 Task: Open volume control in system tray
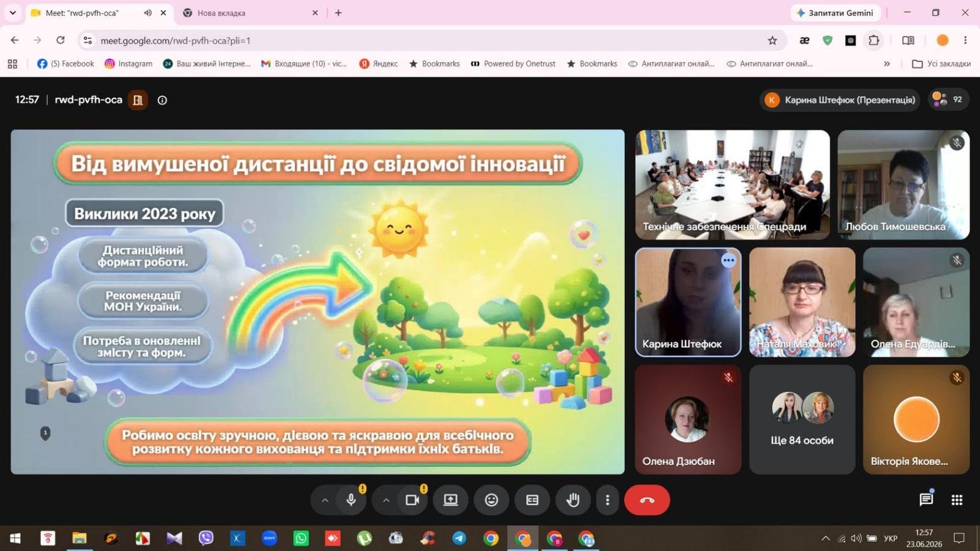coord(856,538)
